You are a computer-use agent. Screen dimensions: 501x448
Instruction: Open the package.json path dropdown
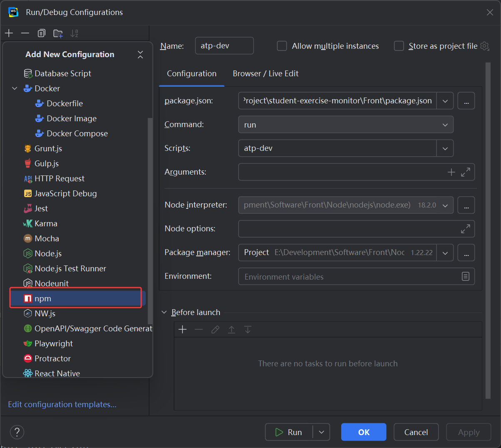[x=445, y=101]
